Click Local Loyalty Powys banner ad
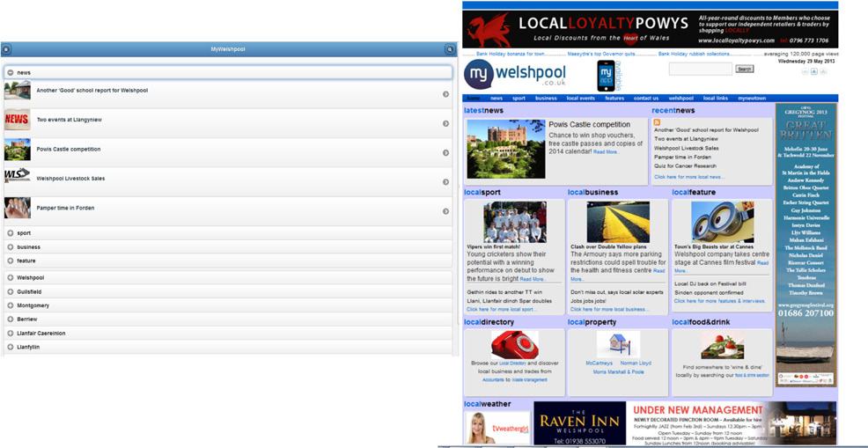 click(650, 29)
